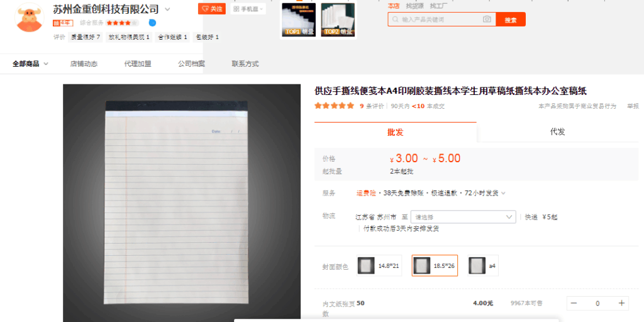Expand the company name dropdown arrow
The width and height of the screenshot is (644, 322).
pyautogui.click(x=167, y=9)
